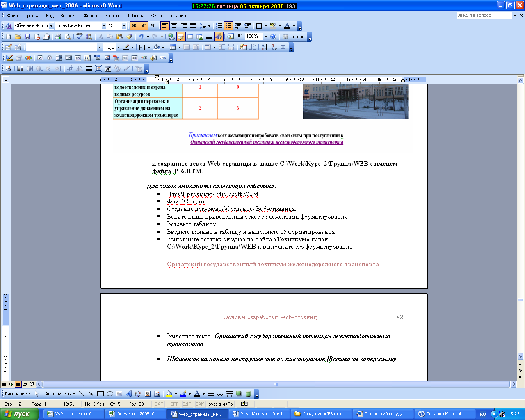Screen dimensions: 525x420
Task: Click Open file icon
Action: point(18,37)
